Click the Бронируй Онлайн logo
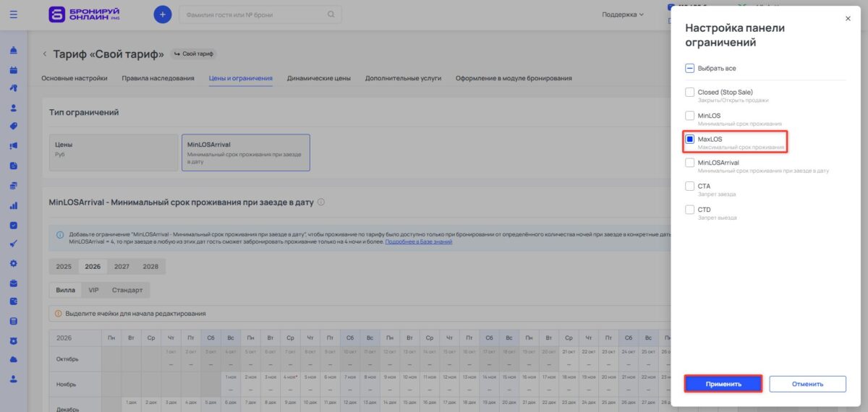 (x=84, y=14)
